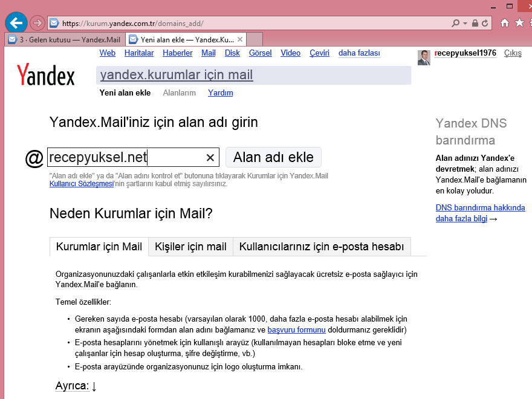532x399 pixels.
Task: Open the browser Home icon
Action: 505,23
